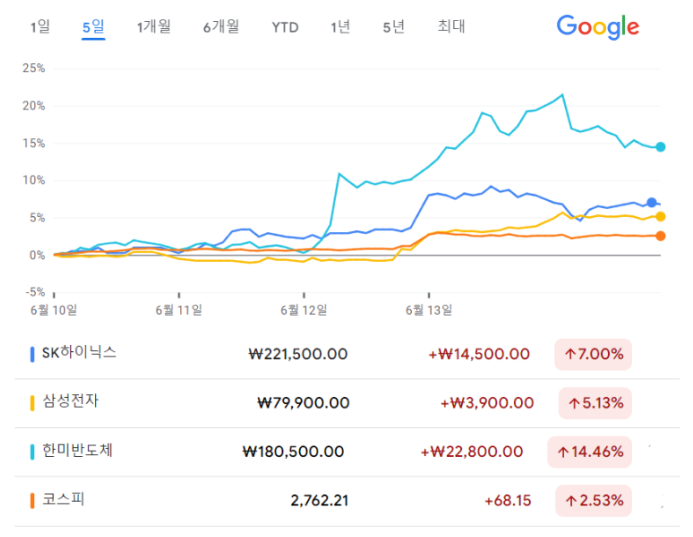Click the cyan 한미반도체 color marker
This screenshot has height=537, width=693.
coord(32,452)
